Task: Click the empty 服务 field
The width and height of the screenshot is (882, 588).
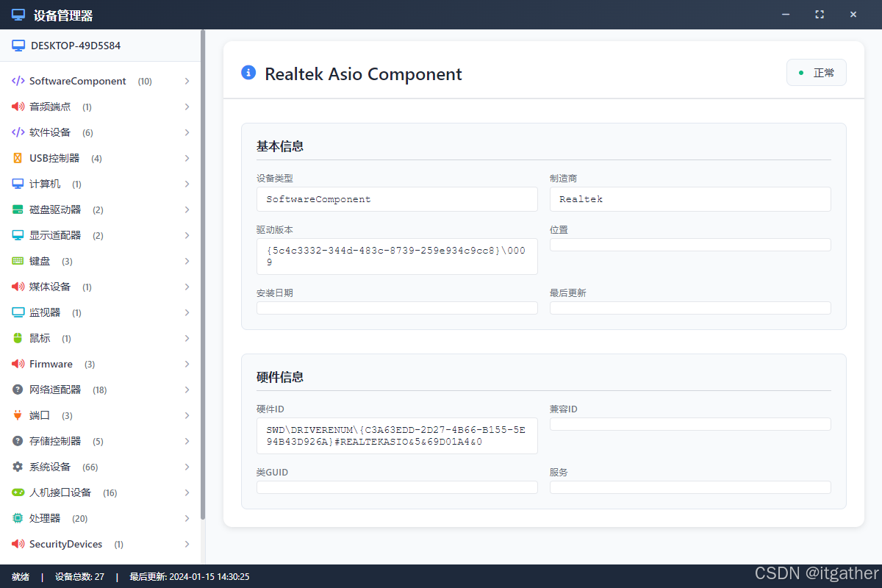Action: pos(690,487)
